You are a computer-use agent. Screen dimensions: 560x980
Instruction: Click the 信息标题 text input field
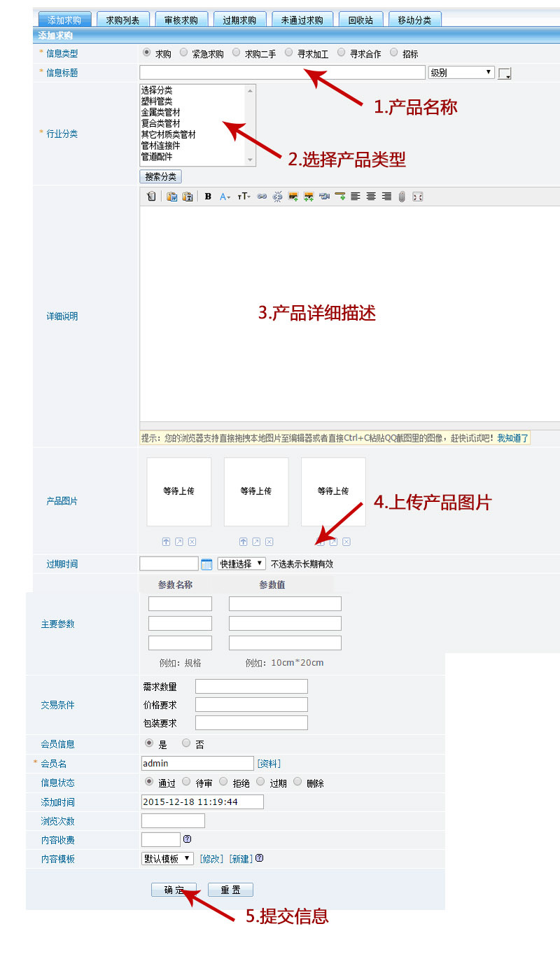click(x=282, y=72)
